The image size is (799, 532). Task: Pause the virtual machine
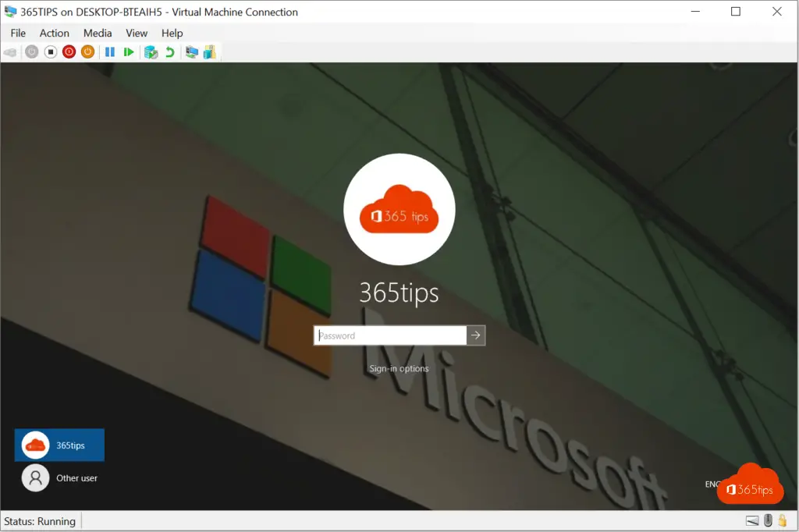point(109,52)
